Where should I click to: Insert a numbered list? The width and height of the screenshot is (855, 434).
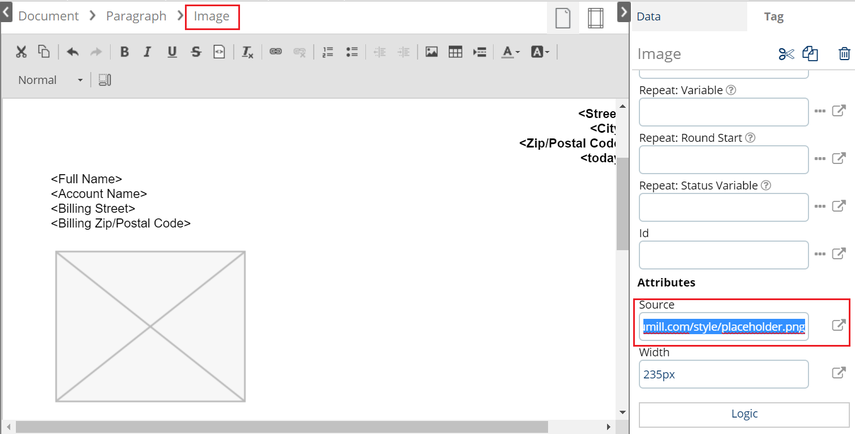[328, 52]
